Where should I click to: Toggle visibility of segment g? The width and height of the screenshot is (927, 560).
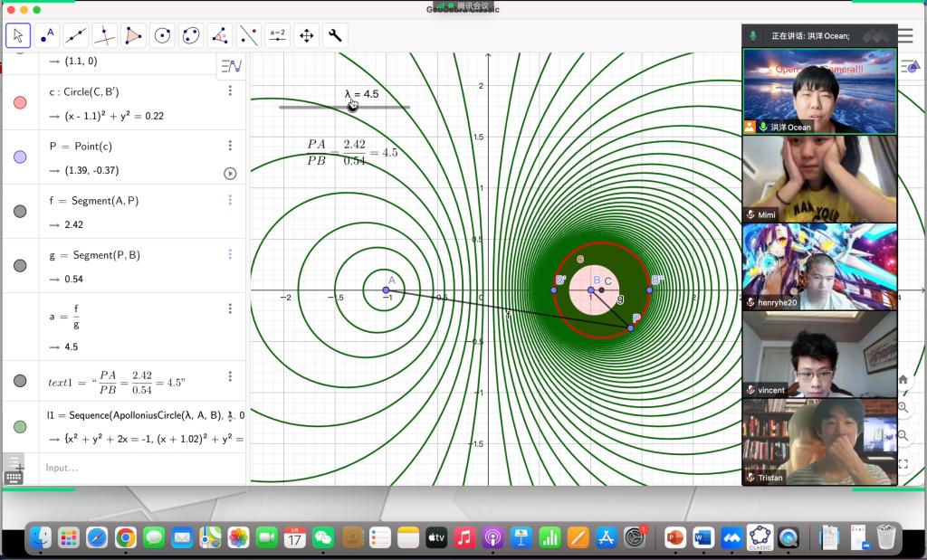[20, 266]
